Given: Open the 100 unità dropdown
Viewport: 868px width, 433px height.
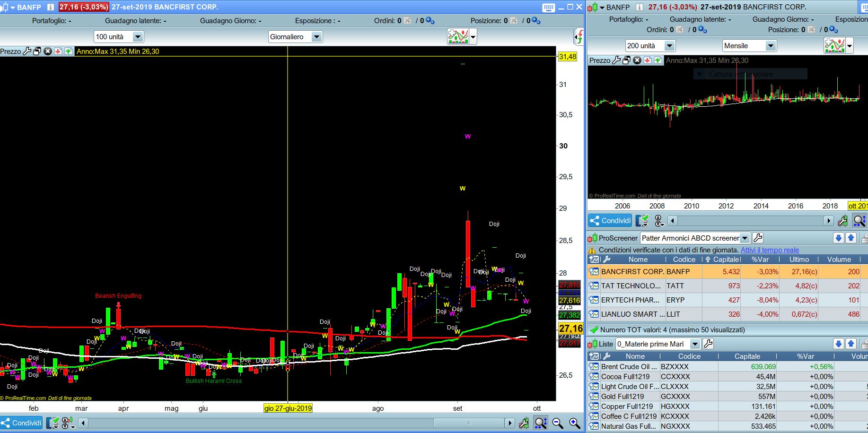Looking at the screenshot, I should click(x=119, y=37).
